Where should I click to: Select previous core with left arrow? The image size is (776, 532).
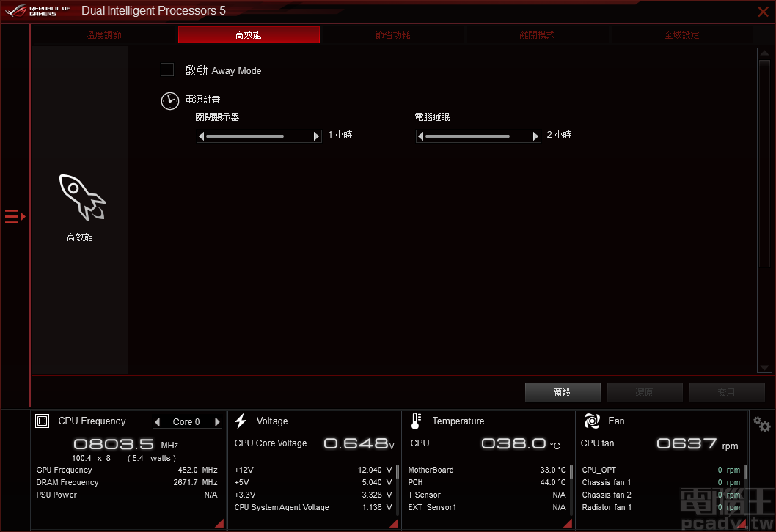coord(158,422)
